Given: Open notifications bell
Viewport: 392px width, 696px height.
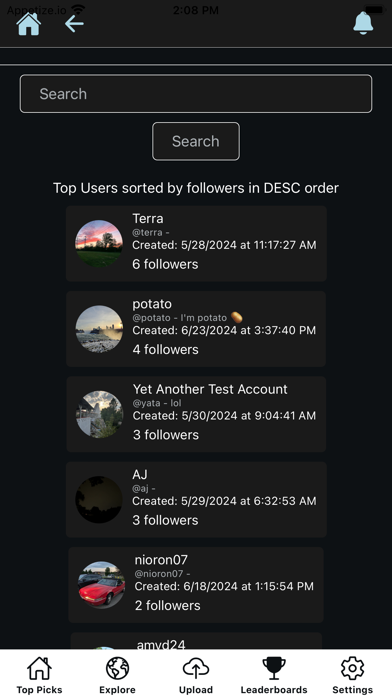Looking at the screenshot, I should (363, 23).
